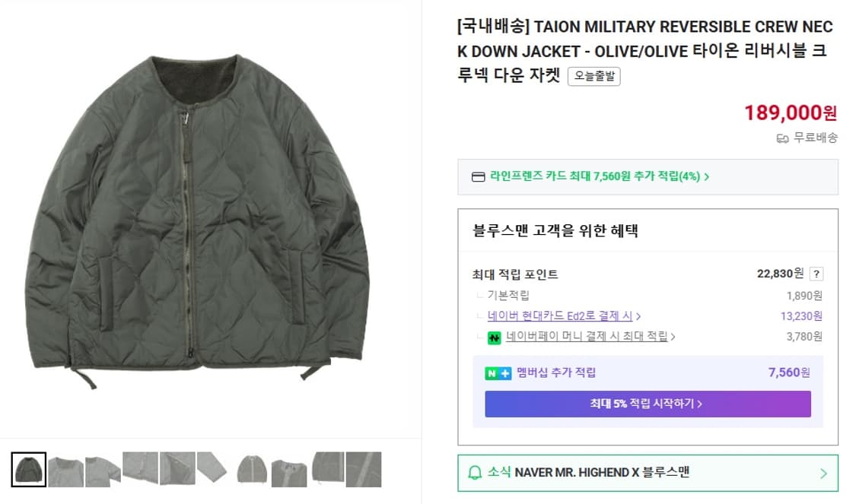The image size is (856, 504).
Task: Click the N icon in 멤버십 추가 적립 row
Action: pyautogui.click(x=490, y=372)
